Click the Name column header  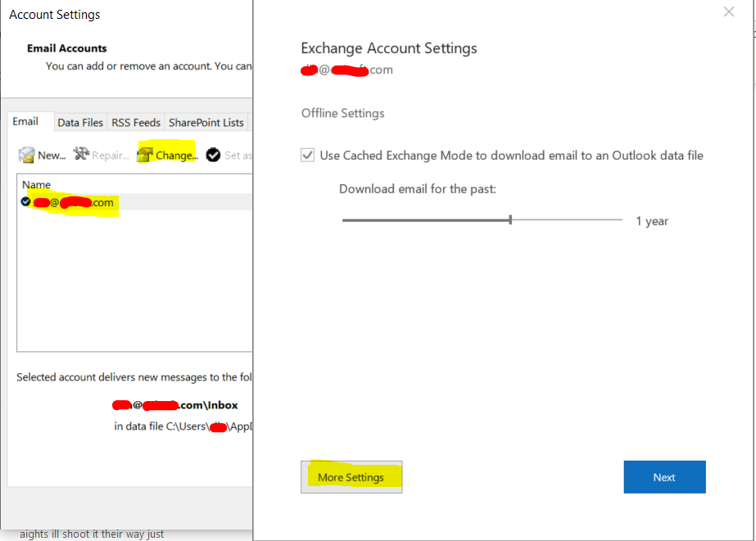click(x=36, y=185)
